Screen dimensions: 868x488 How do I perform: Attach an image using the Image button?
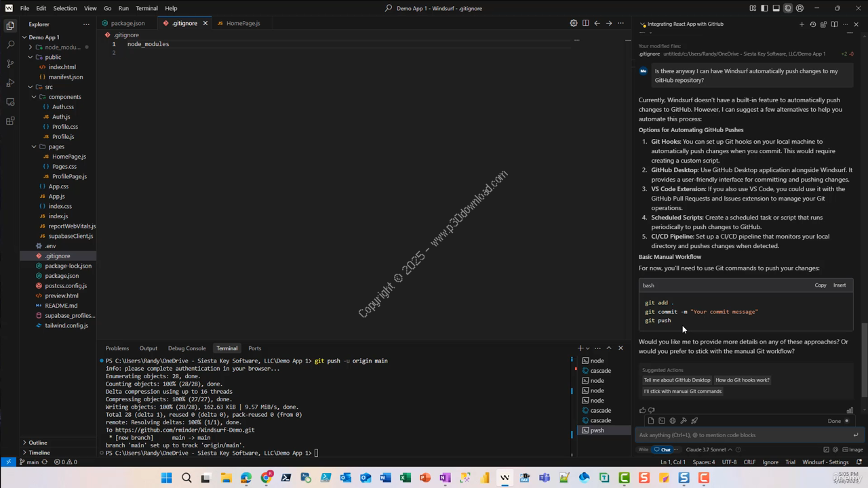853,449
